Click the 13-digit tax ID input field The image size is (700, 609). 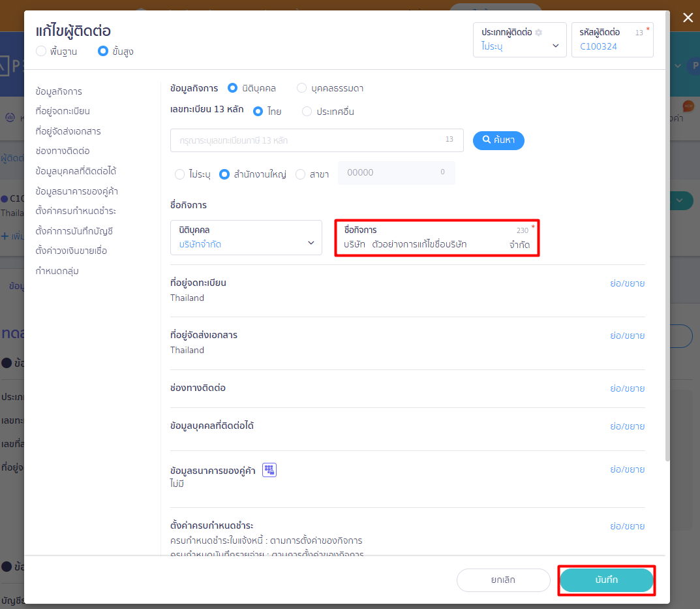pos(316,140)
